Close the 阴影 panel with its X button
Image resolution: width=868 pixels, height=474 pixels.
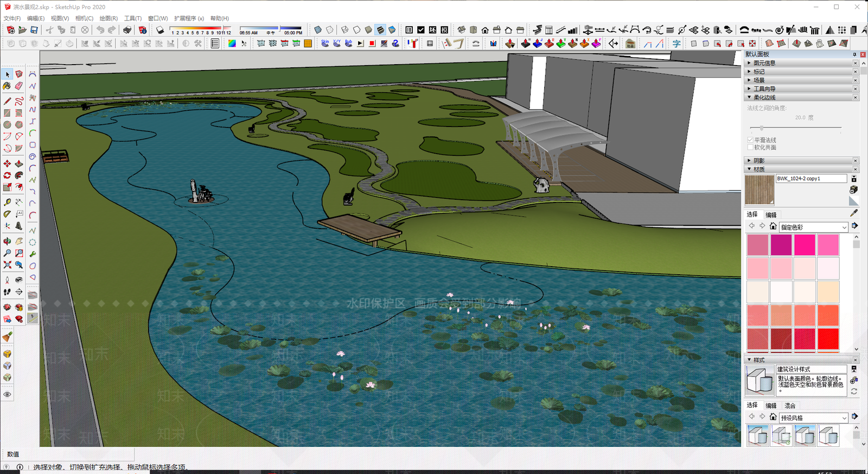(x=856, y=161)
